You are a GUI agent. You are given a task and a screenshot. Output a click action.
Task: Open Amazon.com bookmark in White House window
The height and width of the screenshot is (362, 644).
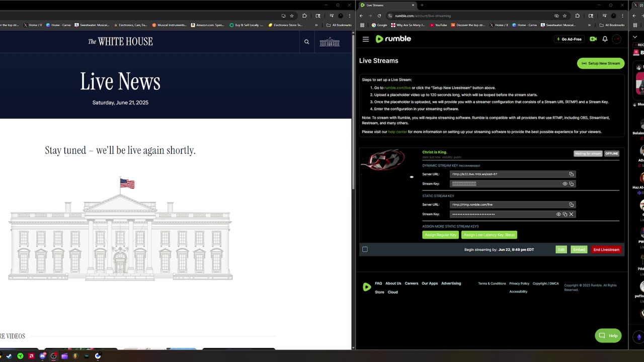pos(208,25)
